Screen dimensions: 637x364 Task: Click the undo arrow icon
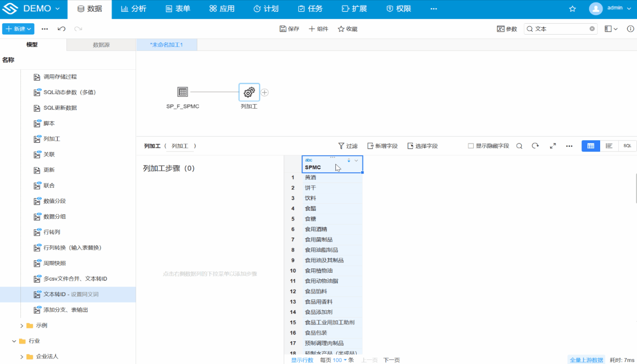61,29
